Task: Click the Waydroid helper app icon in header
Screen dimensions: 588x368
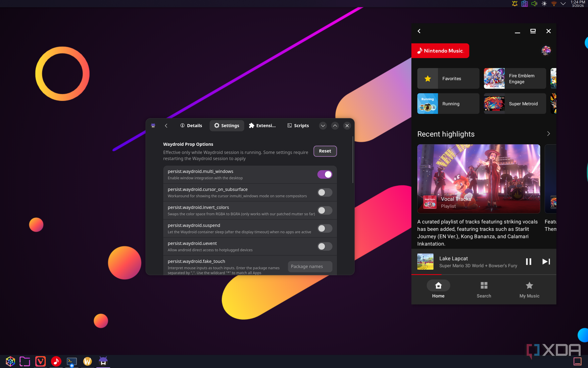Action: click(153, 126)
